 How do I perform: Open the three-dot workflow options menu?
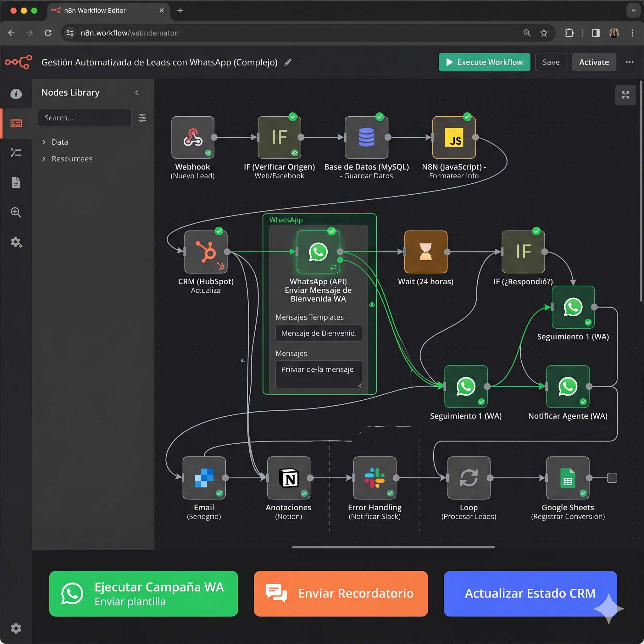coord(629,62)
